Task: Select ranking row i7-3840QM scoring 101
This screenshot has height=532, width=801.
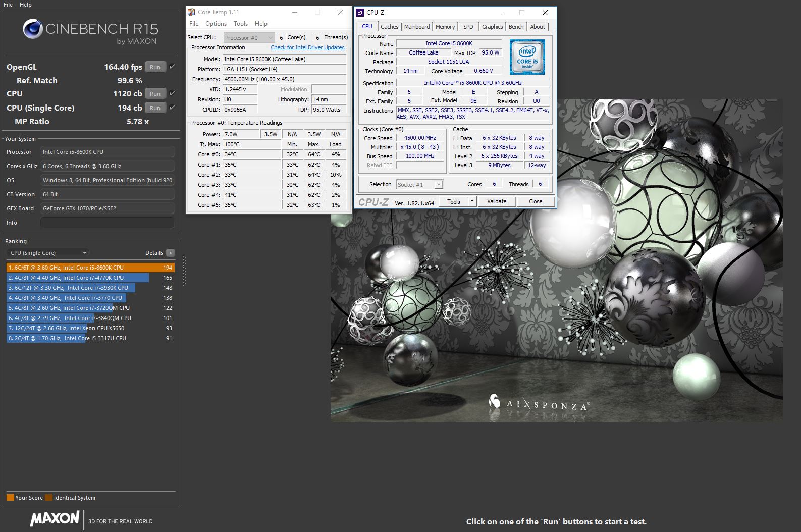Action: (91, 318)
